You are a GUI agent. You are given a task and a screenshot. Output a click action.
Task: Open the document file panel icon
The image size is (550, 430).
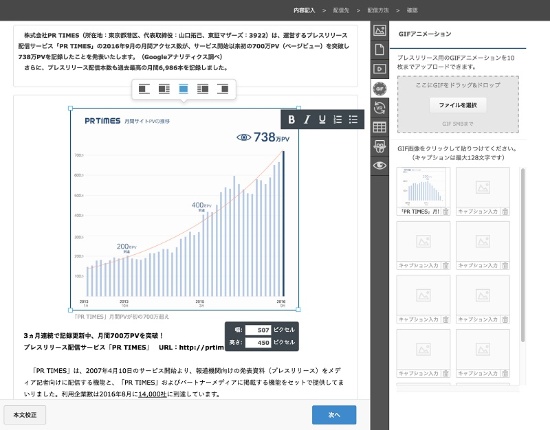pos(380,49)
